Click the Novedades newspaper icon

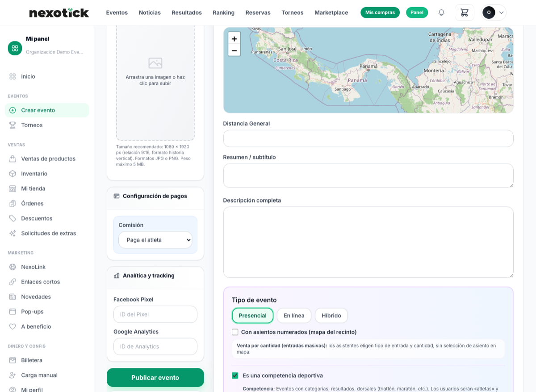point(13,297)
